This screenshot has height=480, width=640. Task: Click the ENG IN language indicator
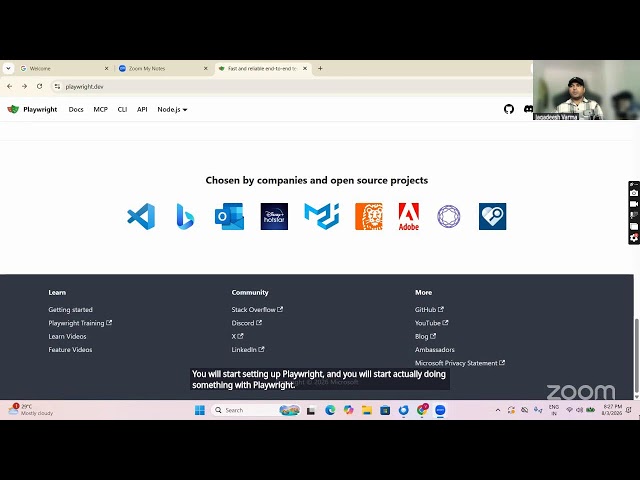click(x=554, y=410)
